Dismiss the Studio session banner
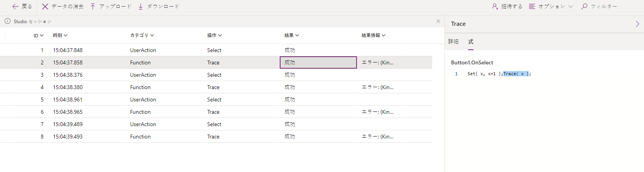This screenshot has height=172, width=644. click(x=438, y=21)
